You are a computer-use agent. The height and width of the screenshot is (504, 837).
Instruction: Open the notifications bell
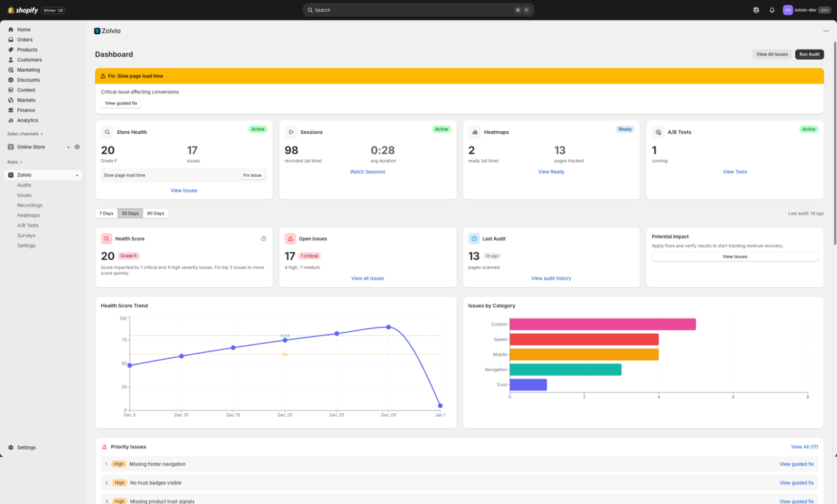771,10
